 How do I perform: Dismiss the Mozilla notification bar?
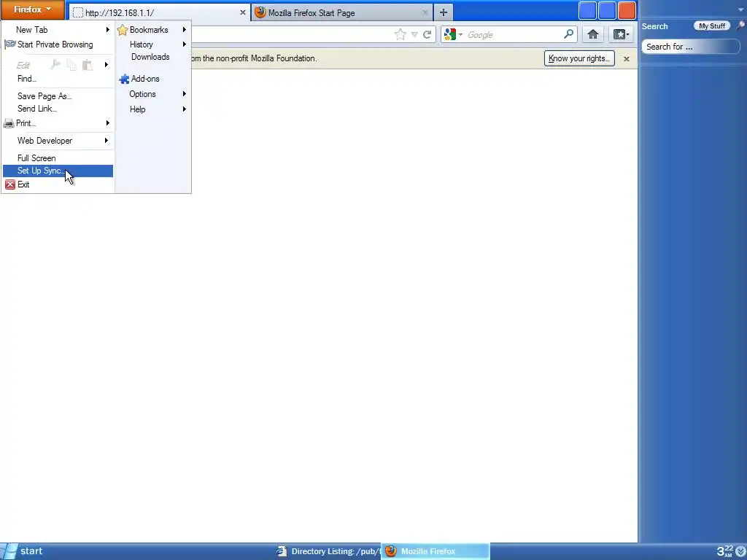click(627, 58)
